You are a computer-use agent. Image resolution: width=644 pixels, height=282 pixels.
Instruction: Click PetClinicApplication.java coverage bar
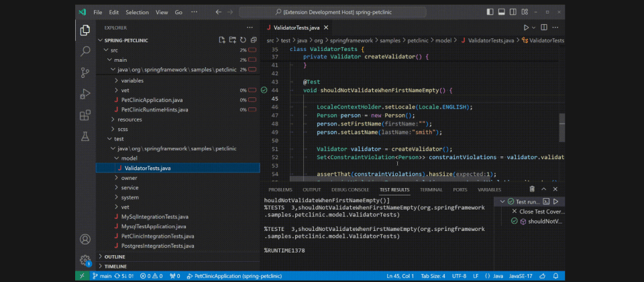click(252, 100)
